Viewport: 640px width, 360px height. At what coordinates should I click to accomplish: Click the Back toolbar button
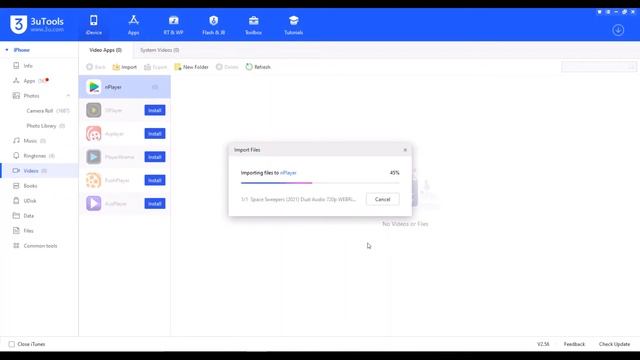96,67
